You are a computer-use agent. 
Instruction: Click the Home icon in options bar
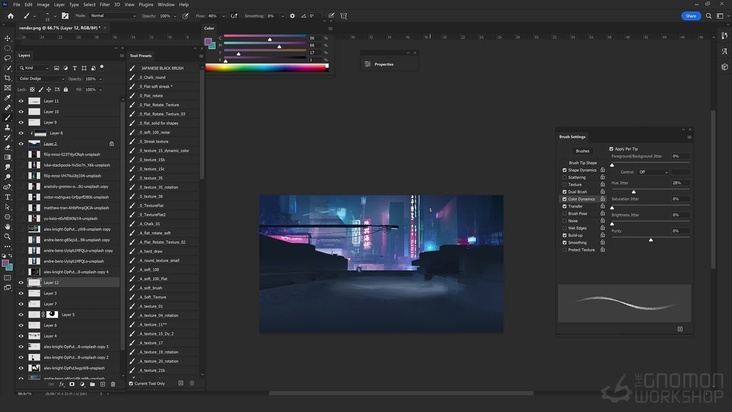tap(10, 16)
